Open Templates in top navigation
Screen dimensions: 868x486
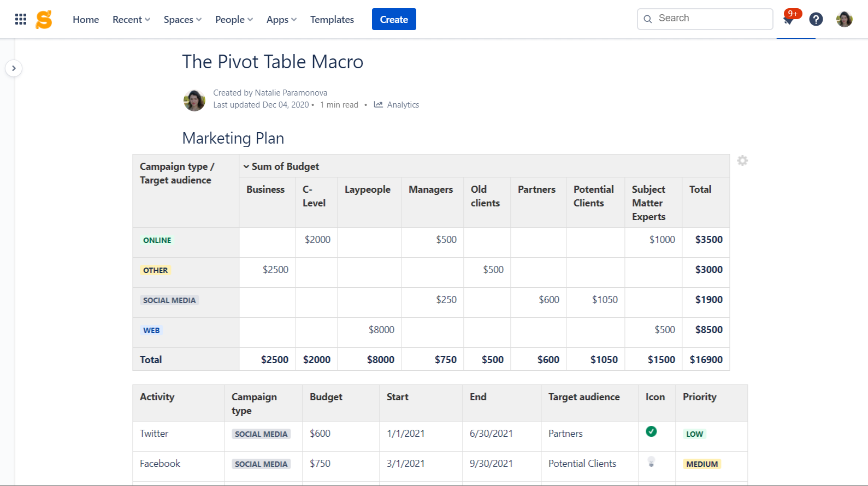coord(332,20)
